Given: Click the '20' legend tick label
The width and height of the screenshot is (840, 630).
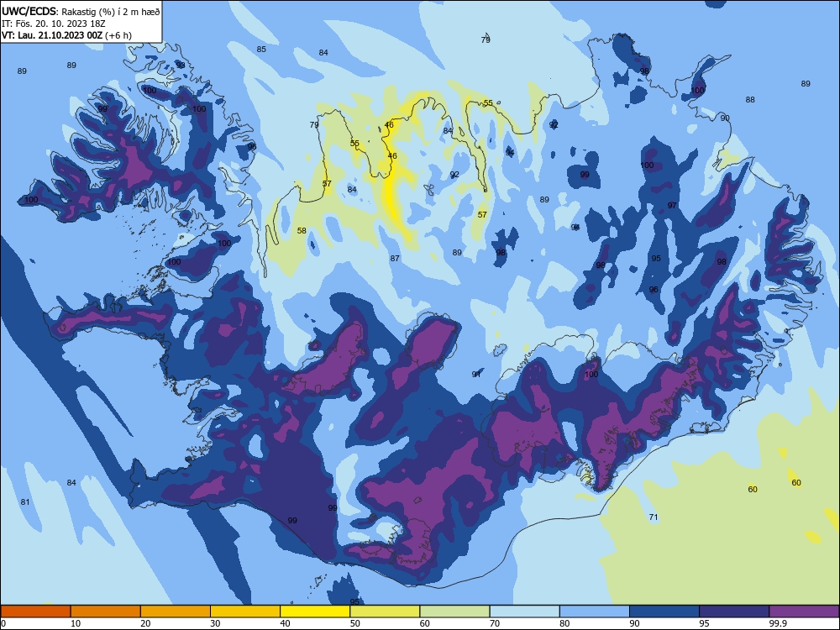Looking at the screenshot, I should point(145,623).
